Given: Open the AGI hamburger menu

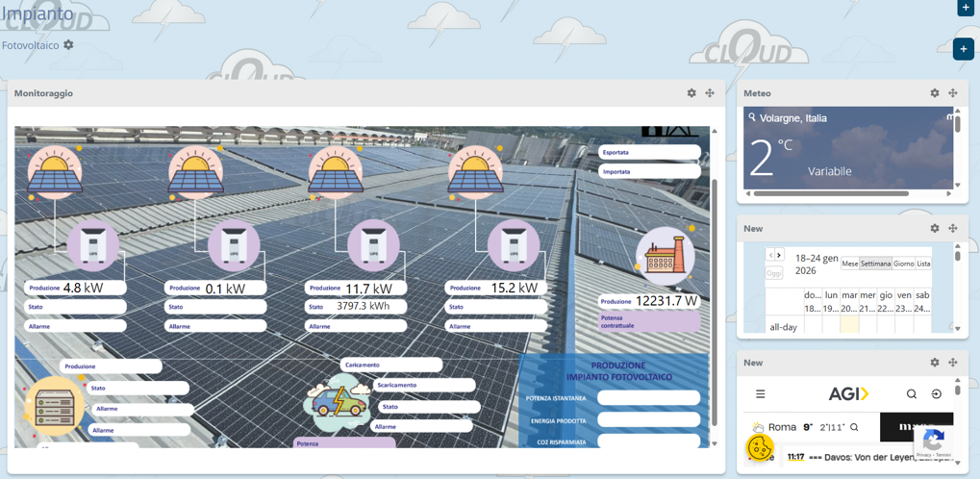Looking at the screenshot, I should coord(760,394).
